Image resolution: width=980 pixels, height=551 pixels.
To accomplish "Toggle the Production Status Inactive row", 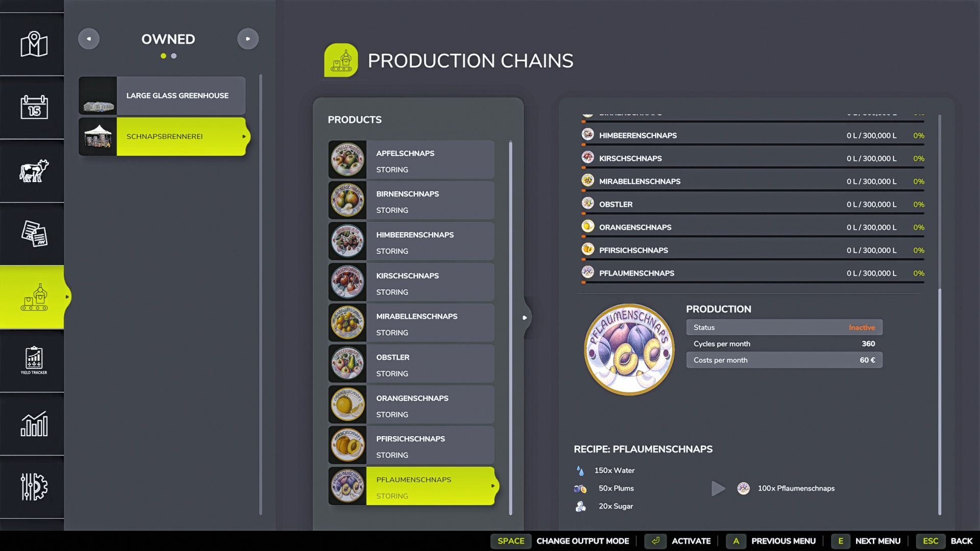I will [x=784, y=328].
